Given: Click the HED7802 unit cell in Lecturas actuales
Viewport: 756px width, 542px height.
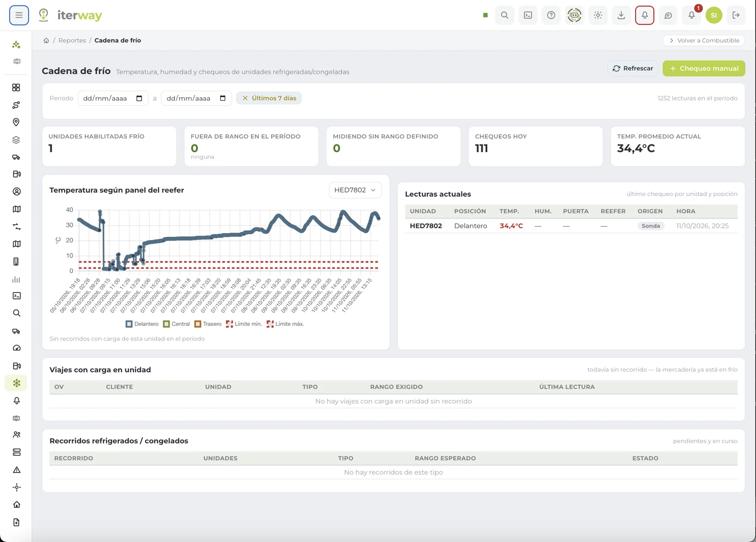Looking at the screenshot, I should (426, 226).
